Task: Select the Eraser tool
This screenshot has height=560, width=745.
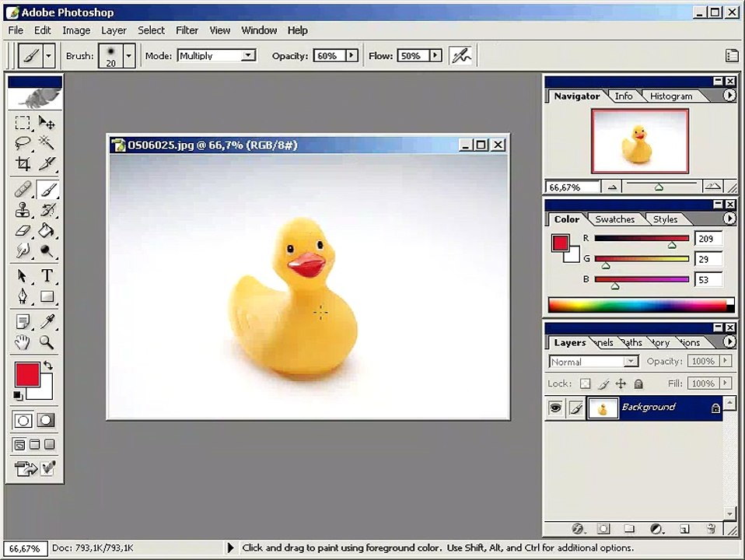Action: click(x=23, y=230)
